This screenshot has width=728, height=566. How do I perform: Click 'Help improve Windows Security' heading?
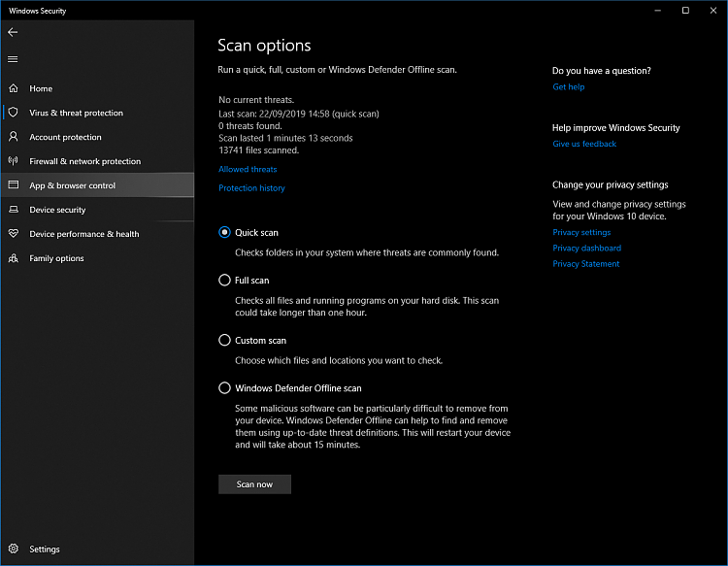(x=616, y=128)
